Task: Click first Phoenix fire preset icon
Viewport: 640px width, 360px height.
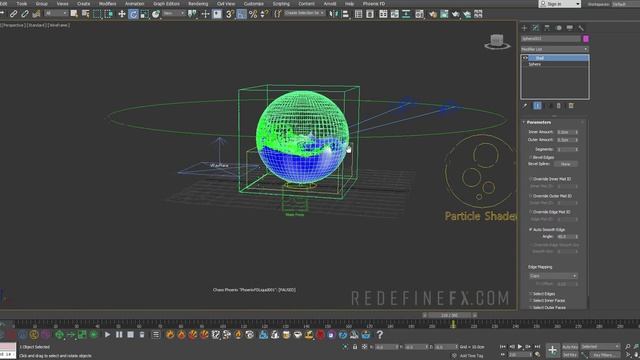Action: [x=170, y=335]
